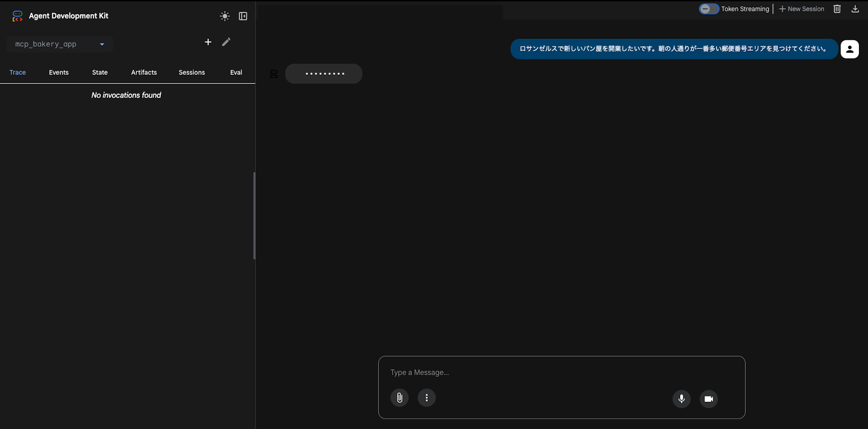
Task: Switch to the Events tab
Action: (59, 72)
